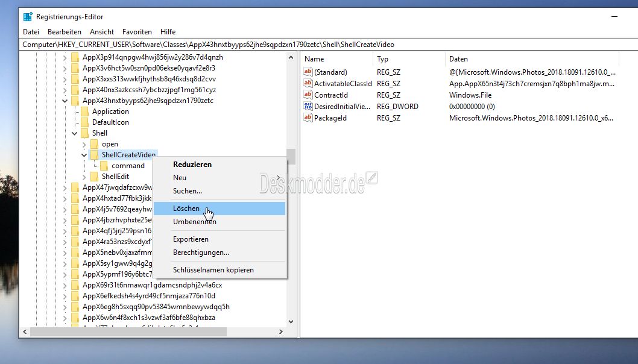Select the DefaultIcon key folder icon

tap(84, 122)
